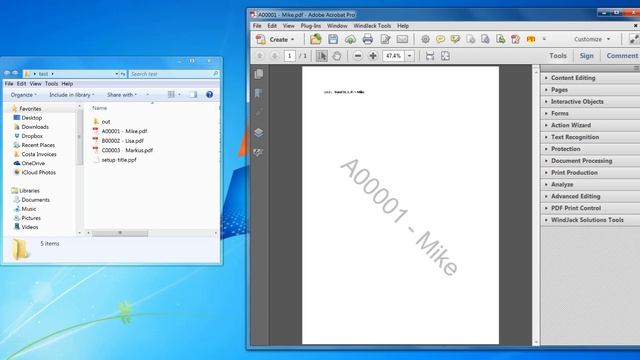The height and width of the screenshot is (360, 640).
Task: Open the WindJack Tools menu
Action: [372, 26]
